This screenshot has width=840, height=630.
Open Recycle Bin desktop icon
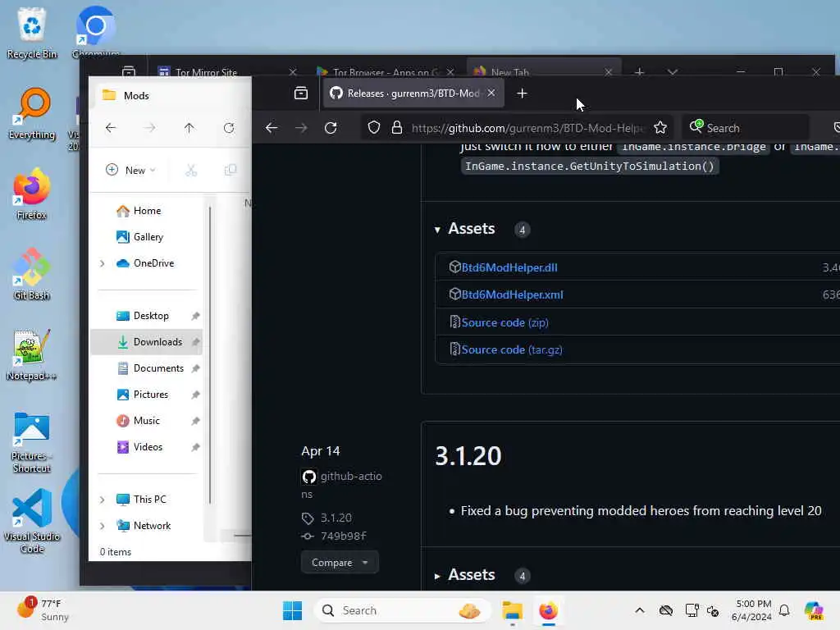pos(32,32)
